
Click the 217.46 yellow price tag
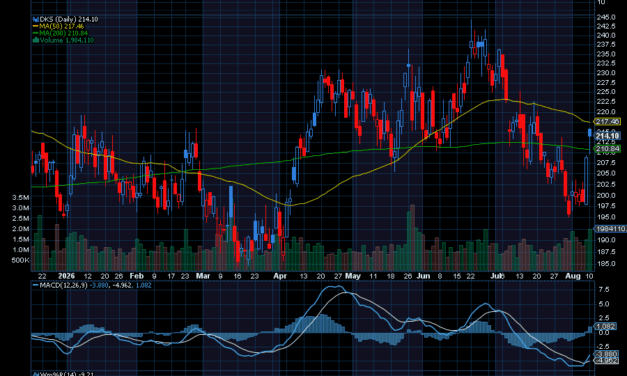click(607, 122)
